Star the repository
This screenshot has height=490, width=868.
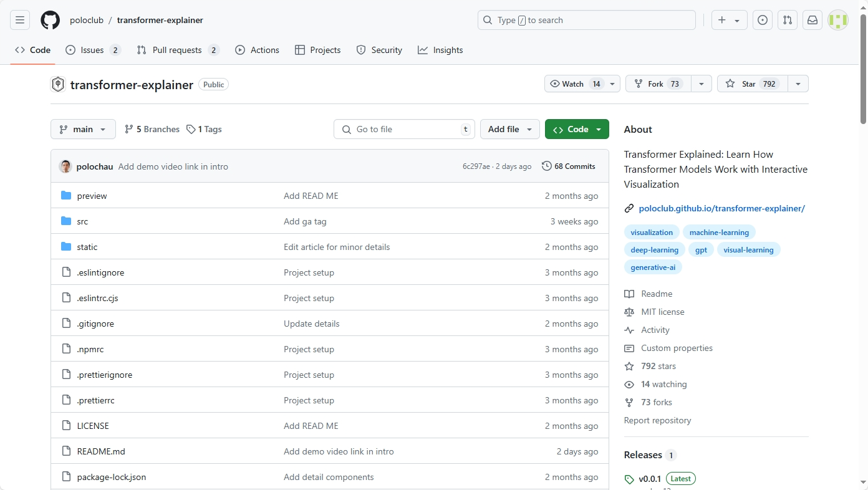pos(753,84)
